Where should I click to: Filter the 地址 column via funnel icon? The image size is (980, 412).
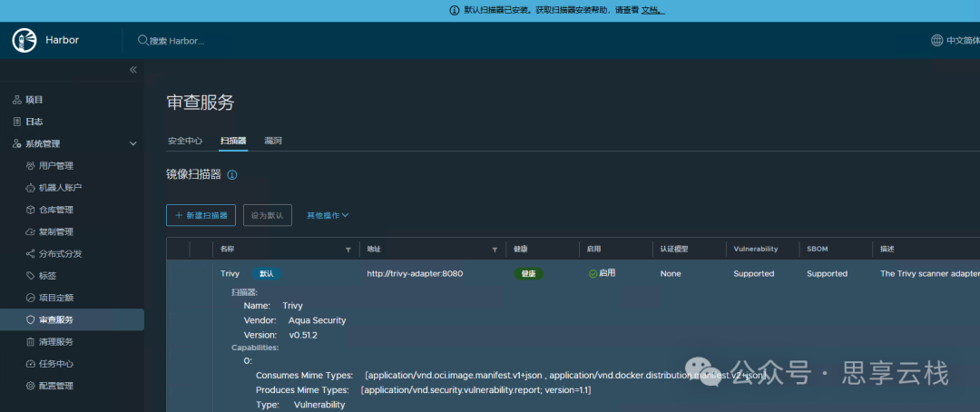[495, 250]
